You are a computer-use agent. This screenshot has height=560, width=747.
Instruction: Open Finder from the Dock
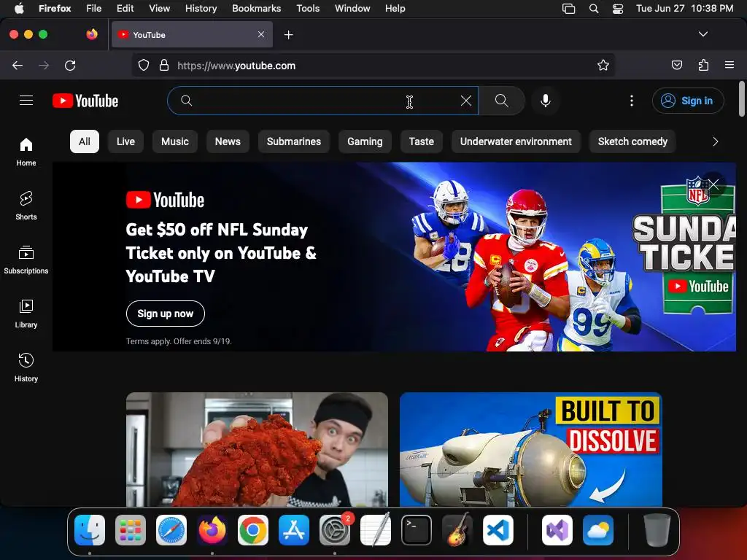pos(90,530)
